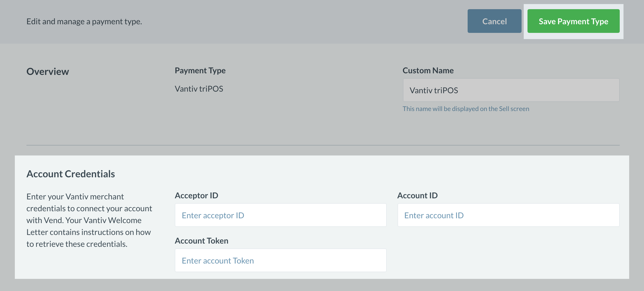The height and width of the screenshot is (291, 644).
Task: Focus the Account Token input box
Action: pyautogui.click(x=280, y=261)
